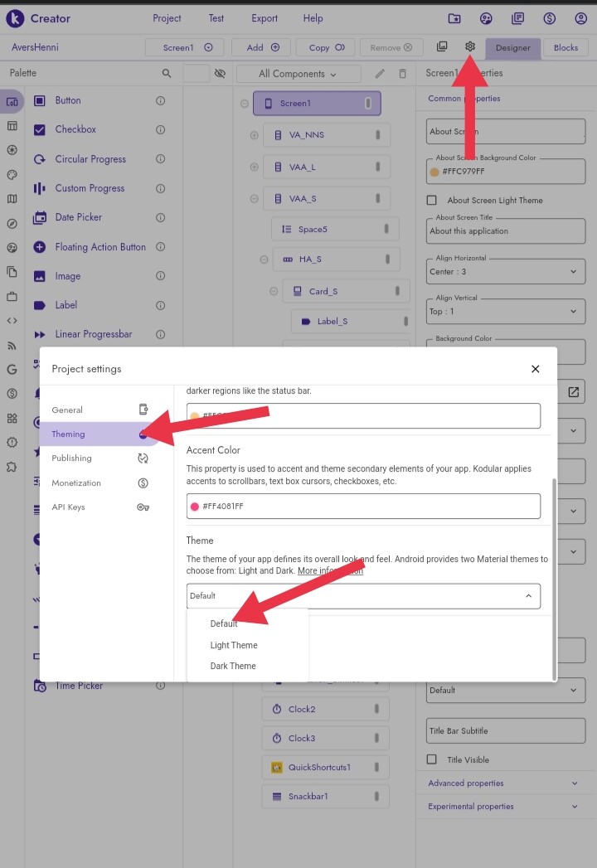Click the palette search magnifier icon
Image resolution: width=597 pixels, height=868 pixels.
pyautogui.click(x=167, y=74)
